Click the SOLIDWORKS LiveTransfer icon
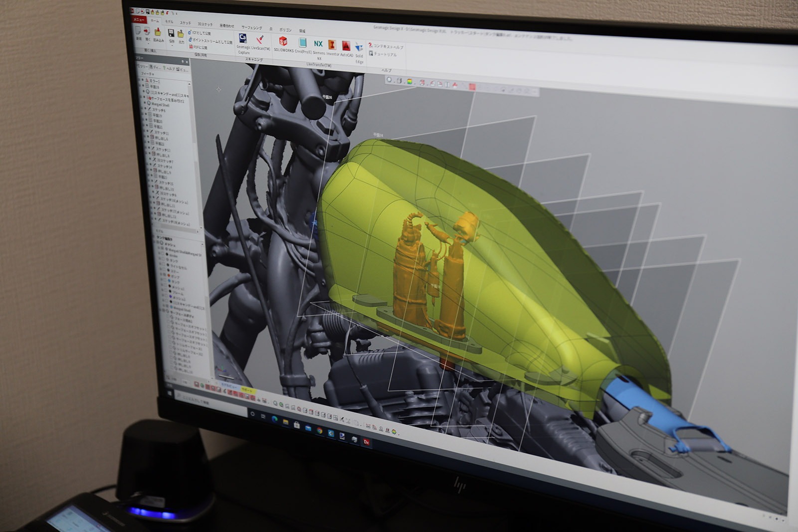798x532 pixels. [x=283, y=41]
